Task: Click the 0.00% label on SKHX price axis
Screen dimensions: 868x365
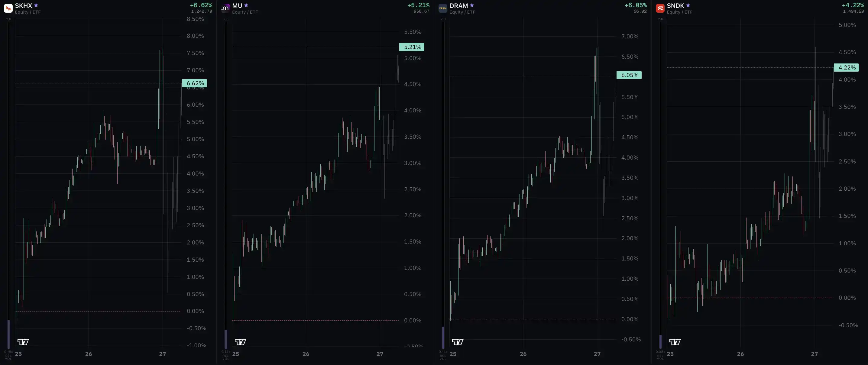Action: point(196,311)
